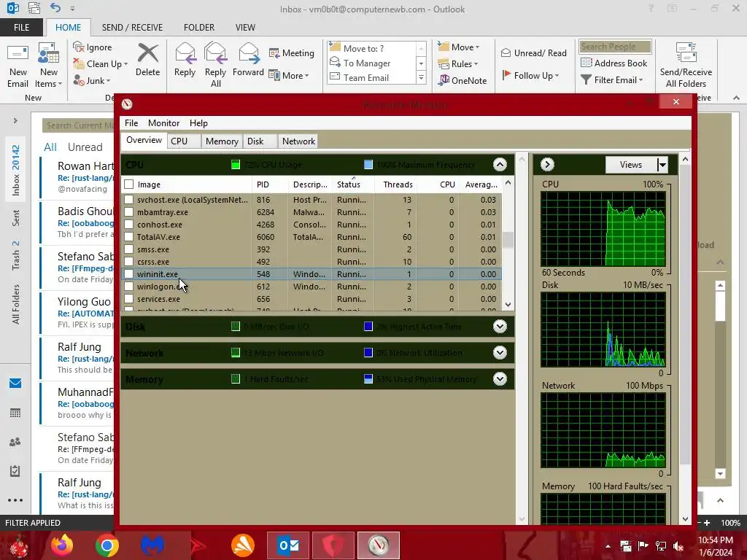This screenshot has width=747, height=560.
Task: Open Mail view in Outlook sidebar
Action: click(x=15, y=384)
